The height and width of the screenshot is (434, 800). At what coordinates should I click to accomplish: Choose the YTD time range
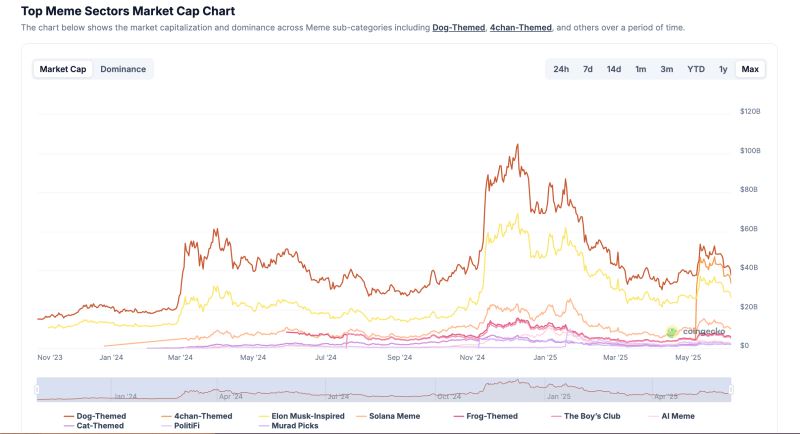click(x=695, y=69)
